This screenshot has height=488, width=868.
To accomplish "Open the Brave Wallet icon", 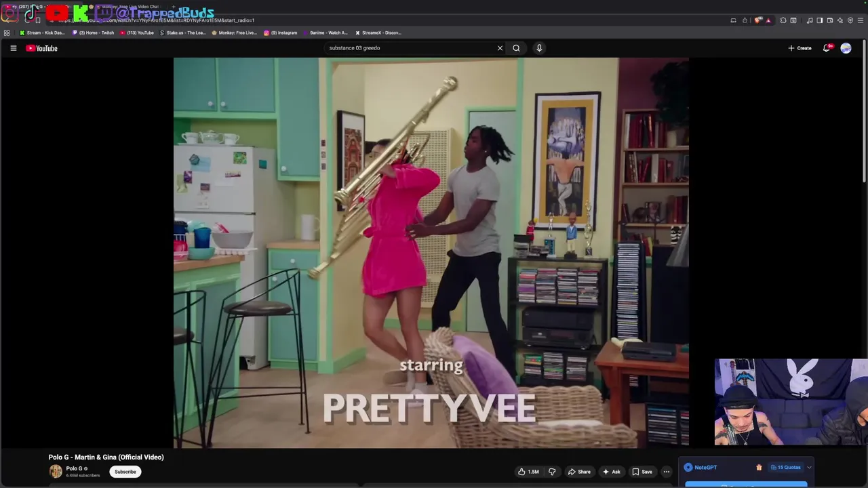I will click(829, 20).
